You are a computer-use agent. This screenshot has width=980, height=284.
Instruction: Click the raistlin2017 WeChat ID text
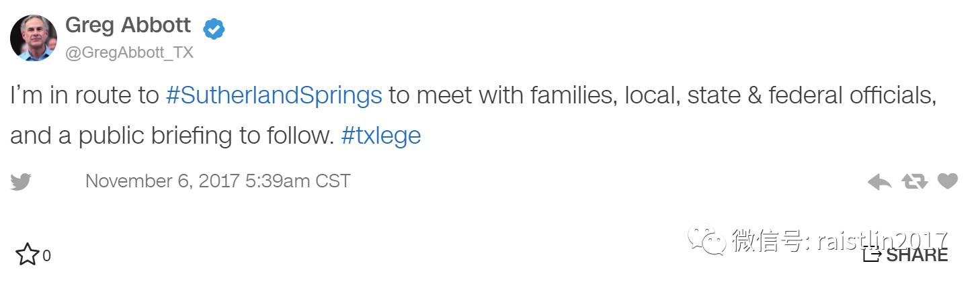883,240
